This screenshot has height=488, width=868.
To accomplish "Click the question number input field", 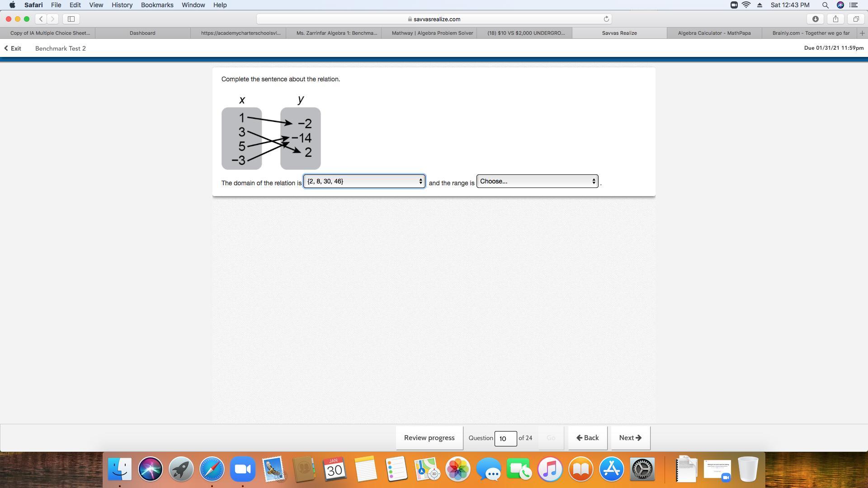I will (505, 438).
